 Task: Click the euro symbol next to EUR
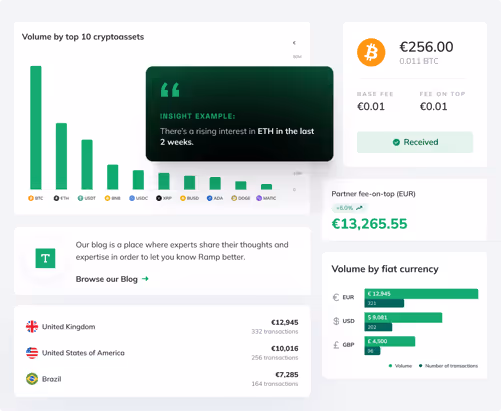[x=336, y=297]
